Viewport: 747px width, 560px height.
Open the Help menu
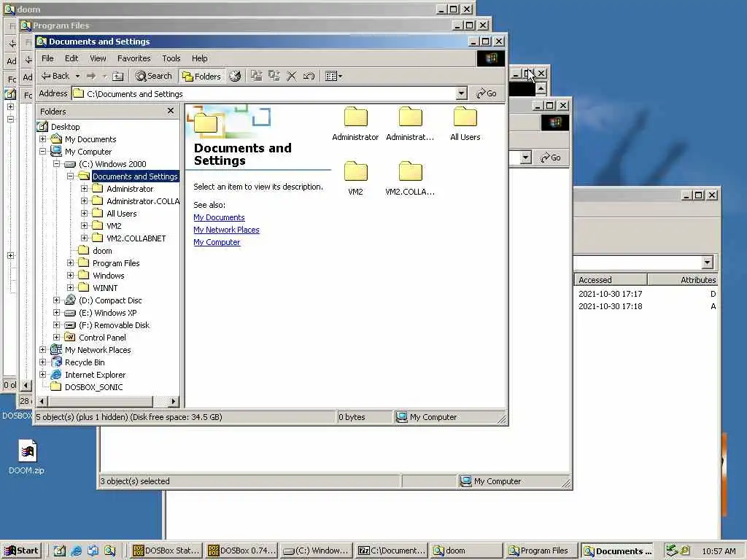point(200,58)
